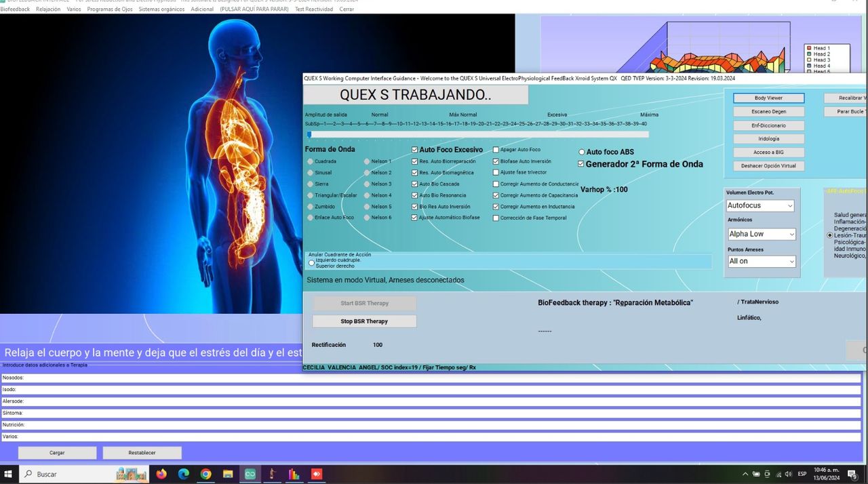This screenshot has height=484, width=868.
Task: Click the Body Viewer button
Action: pos(768,98)
